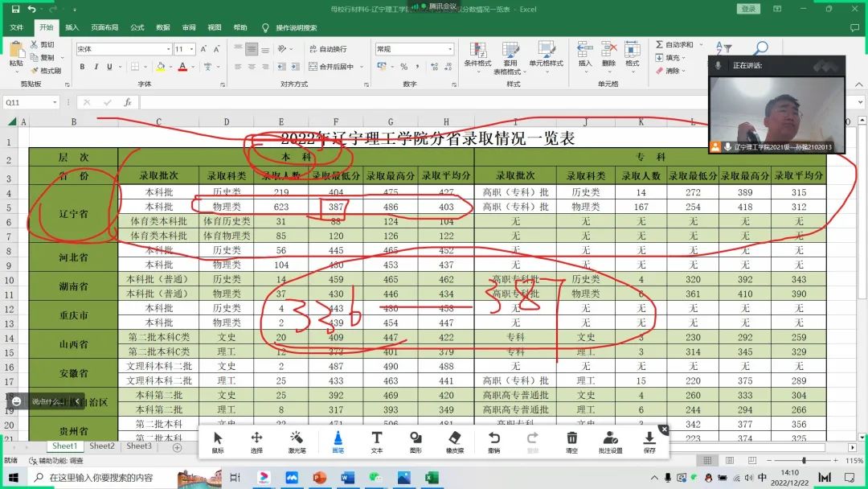The width and height of the screenshot is (868, 489).
Task: Choose the 选择 move tool in annotation bar
Action: [257, 442]
